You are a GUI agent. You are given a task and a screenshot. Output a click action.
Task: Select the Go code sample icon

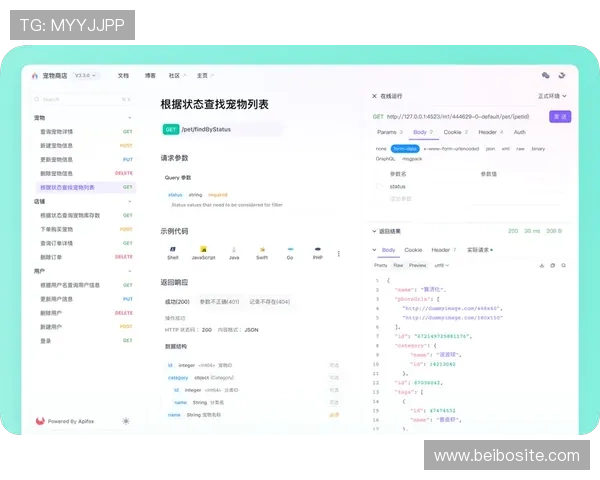point(290,249)
